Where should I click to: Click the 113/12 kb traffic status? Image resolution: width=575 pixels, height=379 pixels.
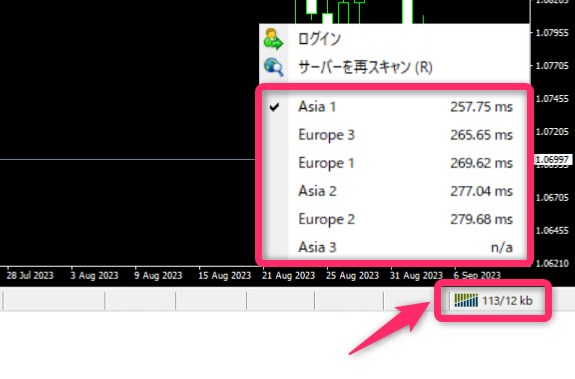coord(507,301)
